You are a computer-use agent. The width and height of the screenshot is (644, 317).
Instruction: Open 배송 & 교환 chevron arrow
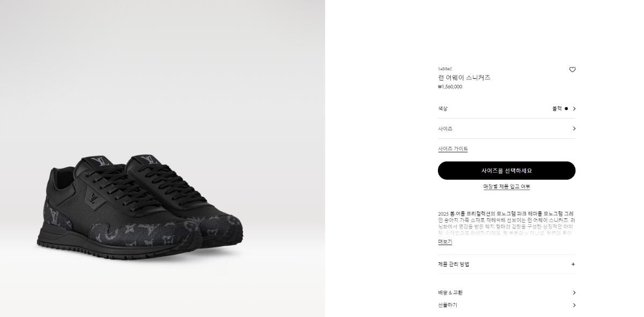click(574, 293)
